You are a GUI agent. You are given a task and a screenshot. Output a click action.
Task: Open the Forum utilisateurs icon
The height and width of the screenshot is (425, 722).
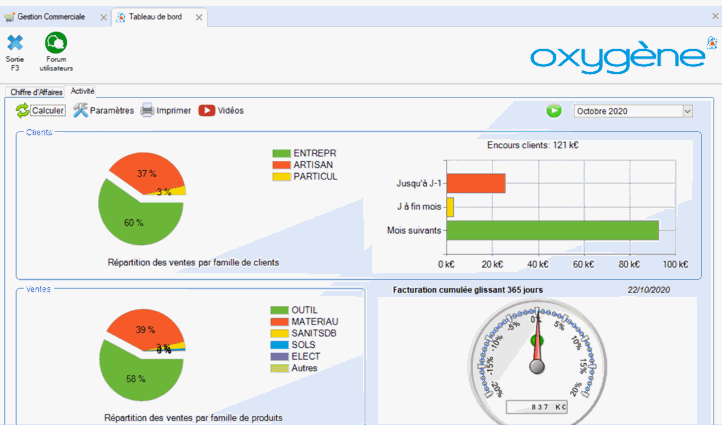(56, 43)
